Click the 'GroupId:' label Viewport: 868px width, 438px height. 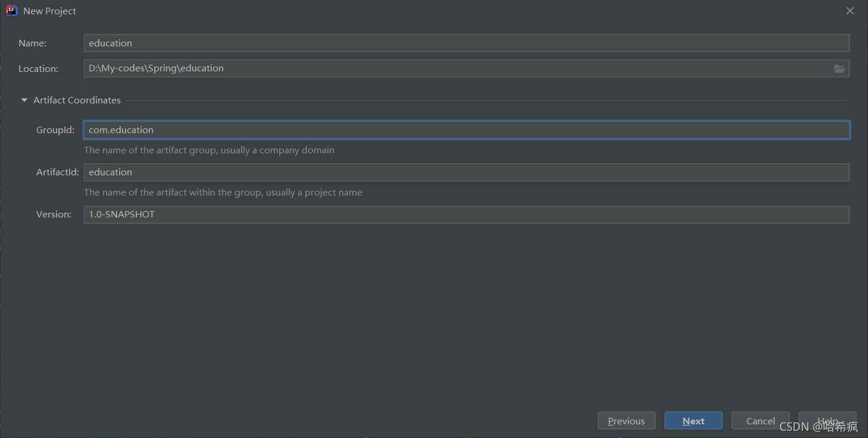(55, 130)
